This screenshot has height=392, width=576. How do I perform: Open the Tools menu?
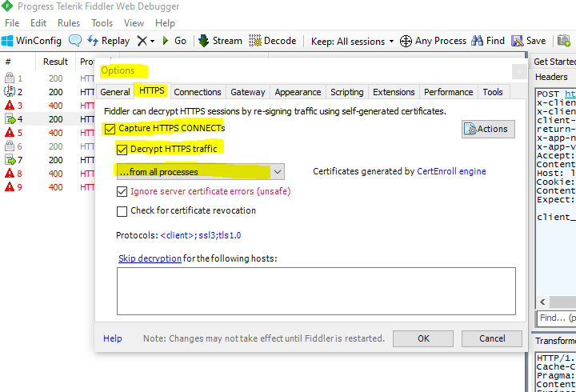pyautogui.click(x=102, y=23)
